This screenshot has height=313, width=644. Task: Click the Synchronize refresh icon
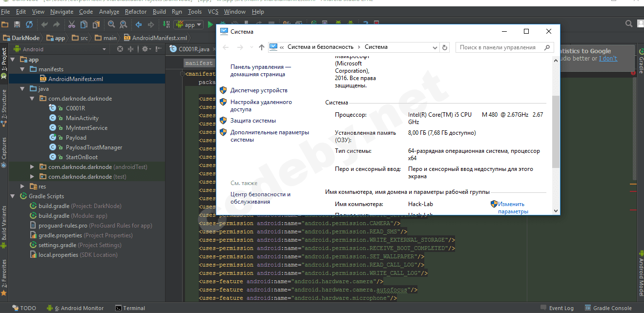(x=29, y=24)
